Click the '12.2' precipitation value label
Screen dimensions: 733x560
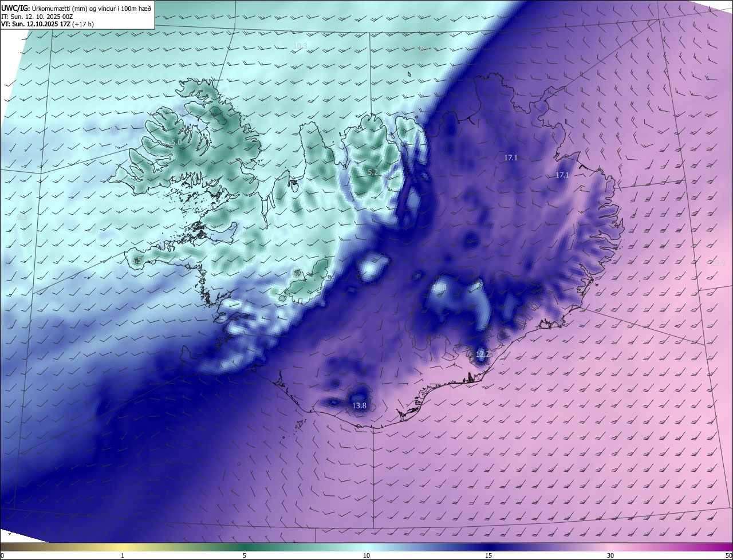483,354
